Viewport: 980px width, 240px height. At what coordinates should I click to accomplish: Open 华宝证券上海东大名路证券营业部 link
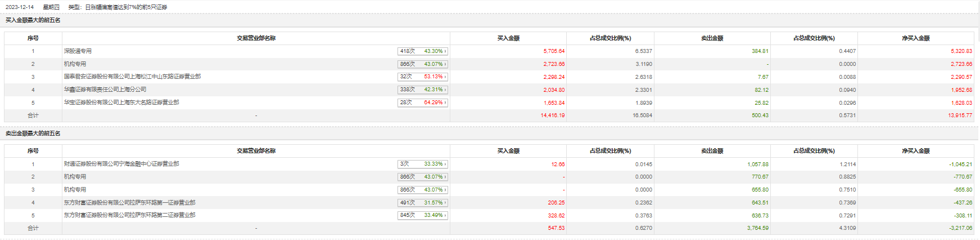click(121, 103)
